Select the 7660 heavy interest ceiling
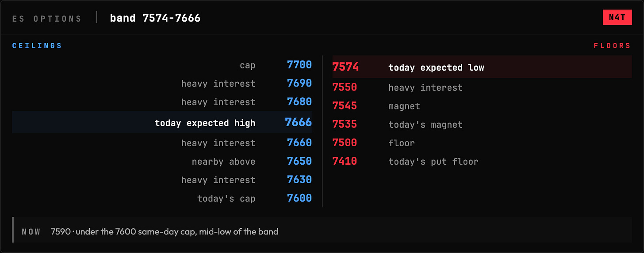This screenshot has width=644, height=253. coord(162,143)
